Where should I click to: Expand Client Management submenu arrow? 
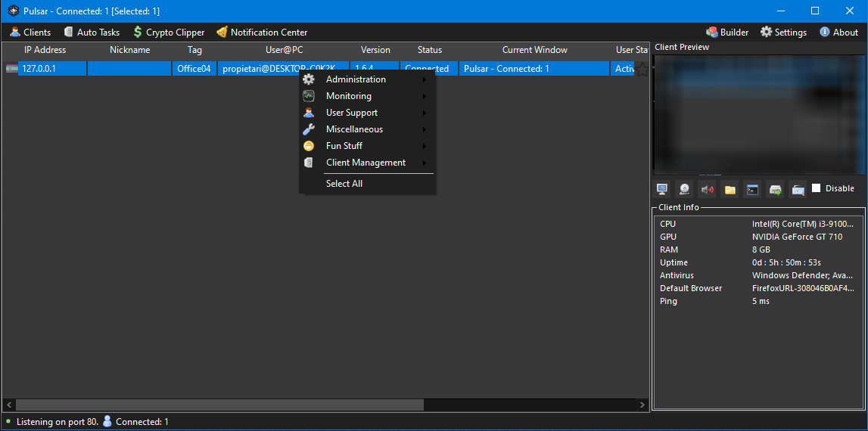coord(424,163)
